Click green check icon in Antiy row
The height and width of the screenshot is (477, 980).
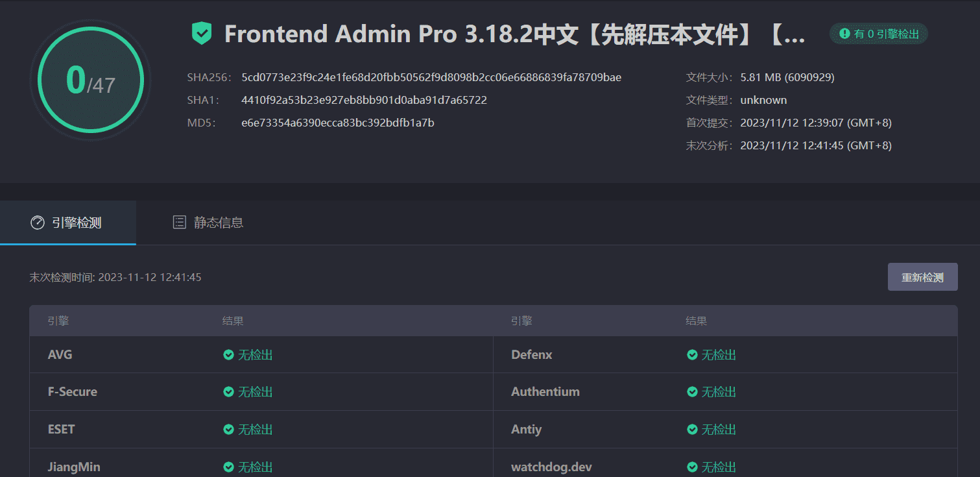pyautogui.click(x=692, y=430)
